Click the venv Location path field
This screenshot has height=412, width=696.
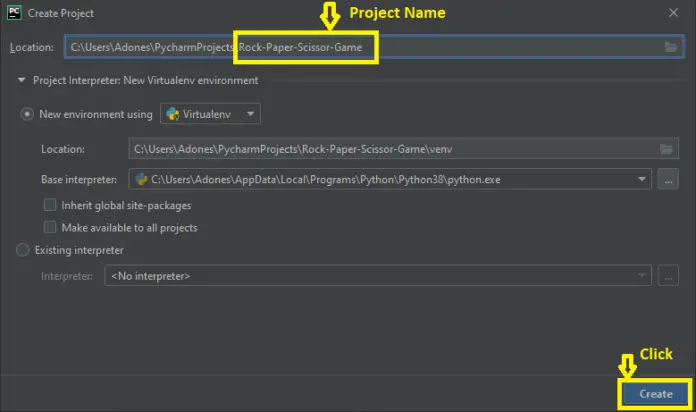(390, 149)
